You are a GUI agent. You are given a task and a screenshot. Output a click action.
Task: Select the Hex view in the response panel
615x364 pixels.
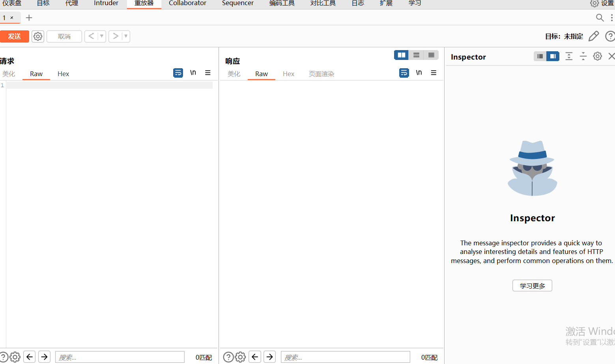coord(288,74)
